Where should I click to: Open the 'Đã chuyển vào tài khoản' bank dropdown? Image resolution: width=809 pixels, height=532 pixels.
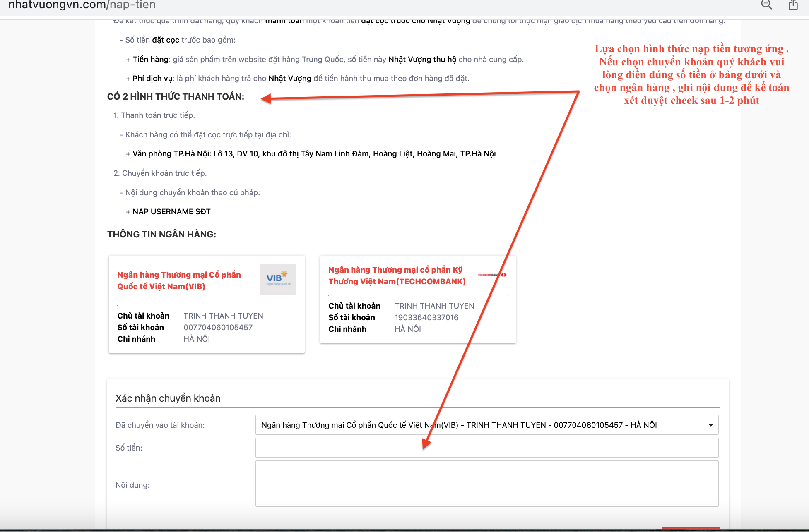tap(487, 425)
